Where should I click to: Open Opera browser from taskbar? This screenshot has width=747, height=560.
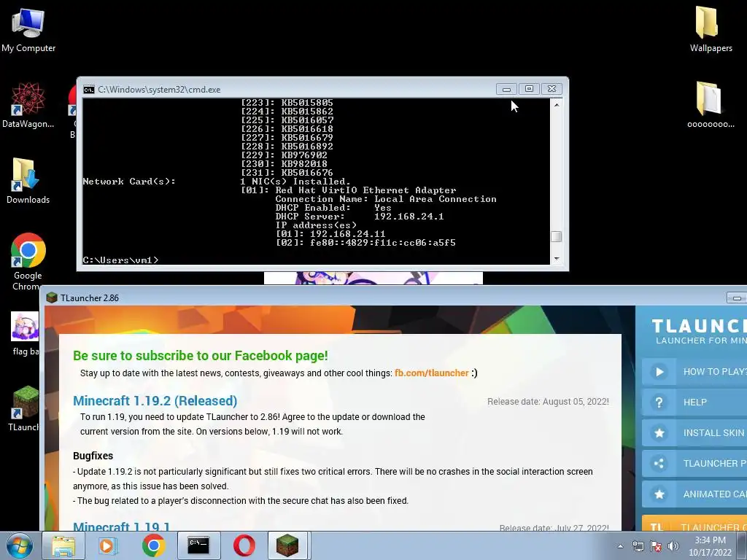click(x=244, y=545)
